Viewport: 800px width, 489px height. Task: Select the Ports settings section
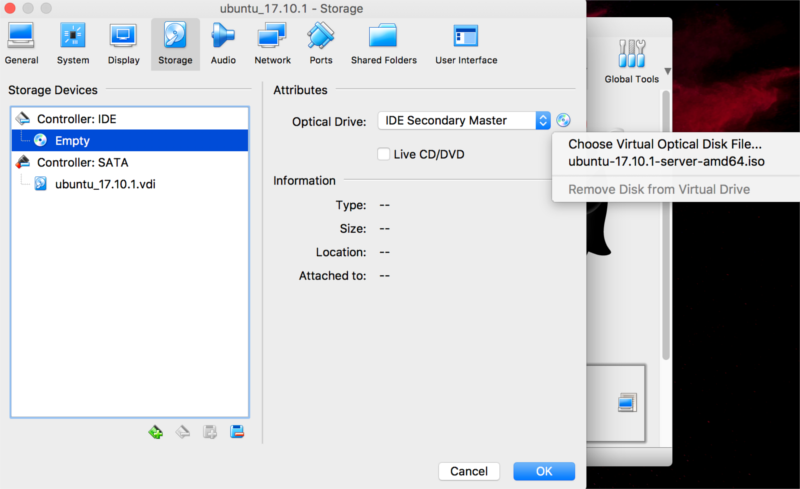point(321,43)
